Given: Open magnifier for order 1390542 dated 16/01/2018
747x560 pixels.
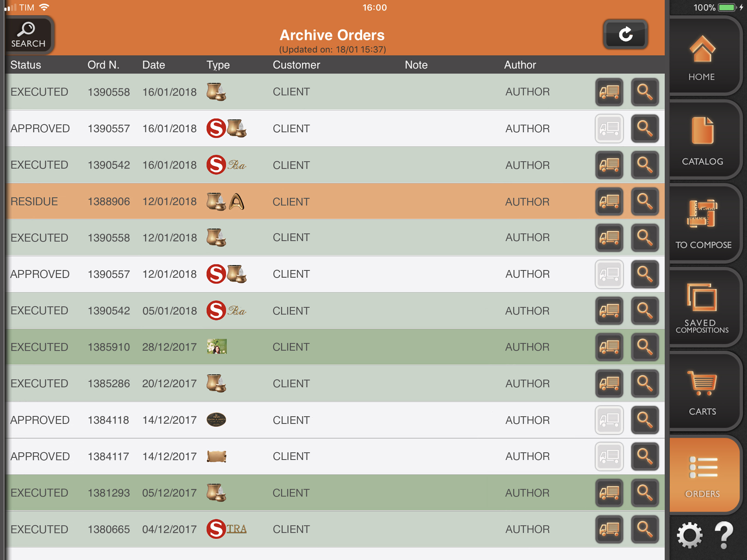Looking at the screenshot, I should (x=645, y=165).
